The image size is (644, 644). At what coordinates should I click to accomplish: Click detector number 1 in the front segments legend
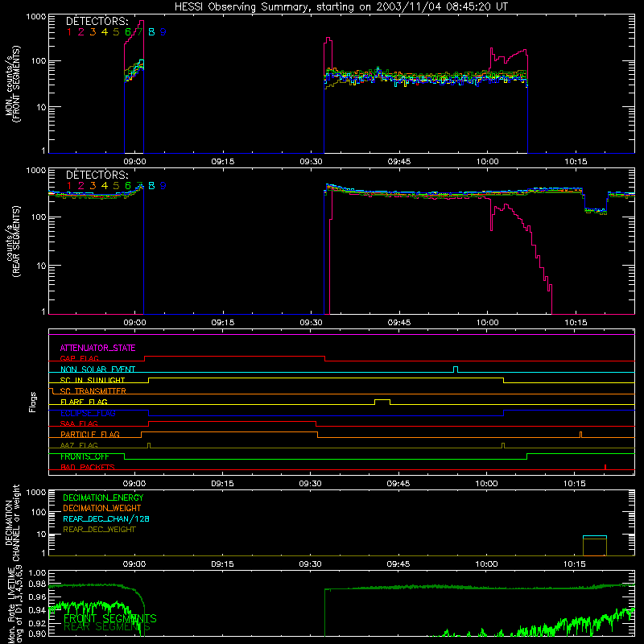(x=69, y=32)
